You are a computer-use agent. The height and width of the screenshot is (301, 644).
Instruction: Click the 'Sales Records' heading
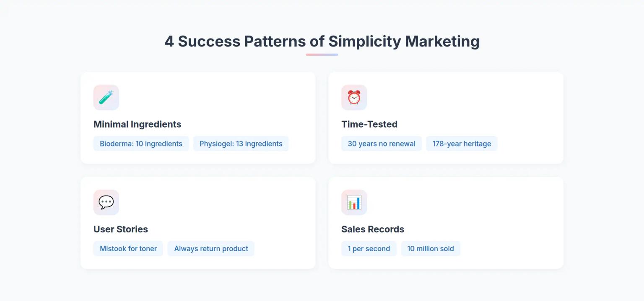click(x=372, y=229)
